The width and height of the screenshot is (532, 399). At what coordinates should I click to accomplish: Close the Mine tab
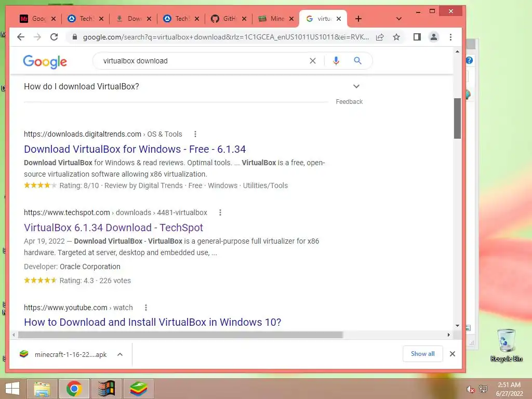click(x=291, y=19)
